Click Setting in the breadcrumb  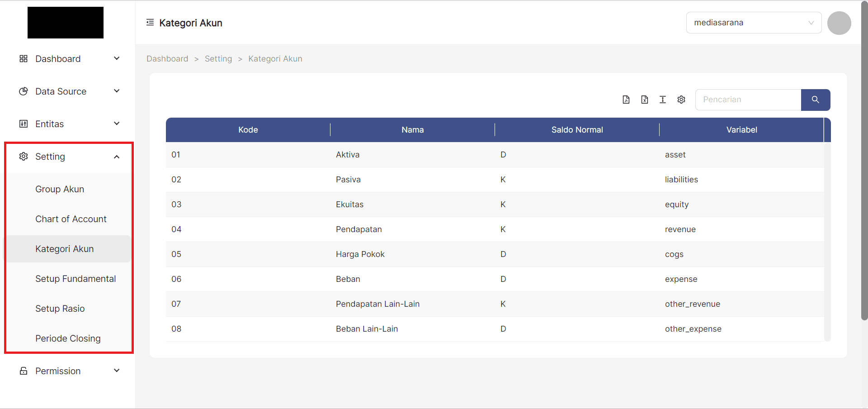(x=218, y=59)
